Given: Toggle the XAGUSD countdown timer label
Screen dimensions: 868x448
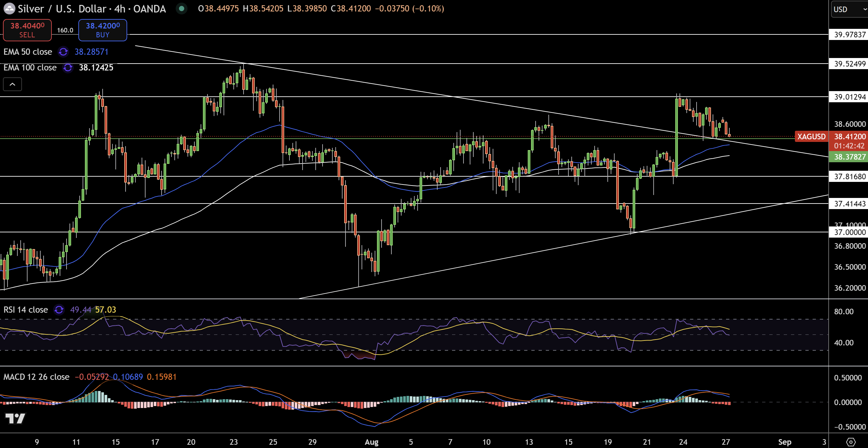Looking at the screenshot, I should tap(848, 146).
